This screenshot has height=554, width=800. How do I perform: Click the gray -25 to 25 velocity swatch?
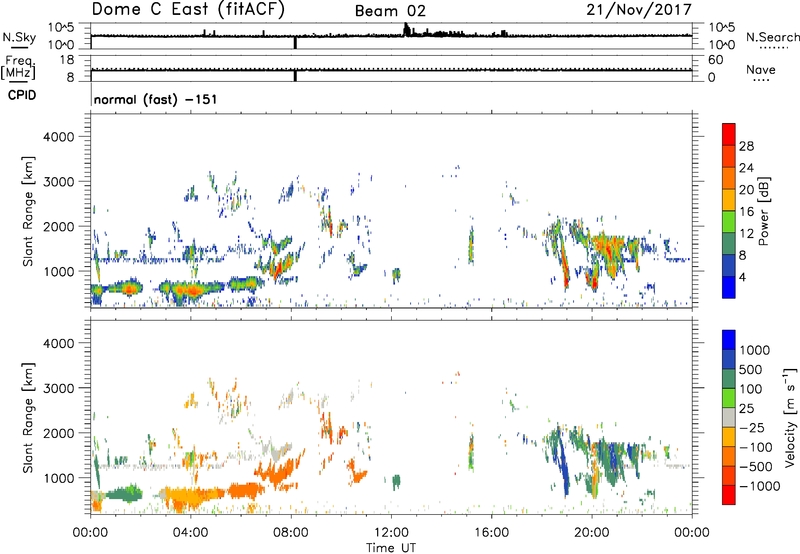(x=729, y=417)
